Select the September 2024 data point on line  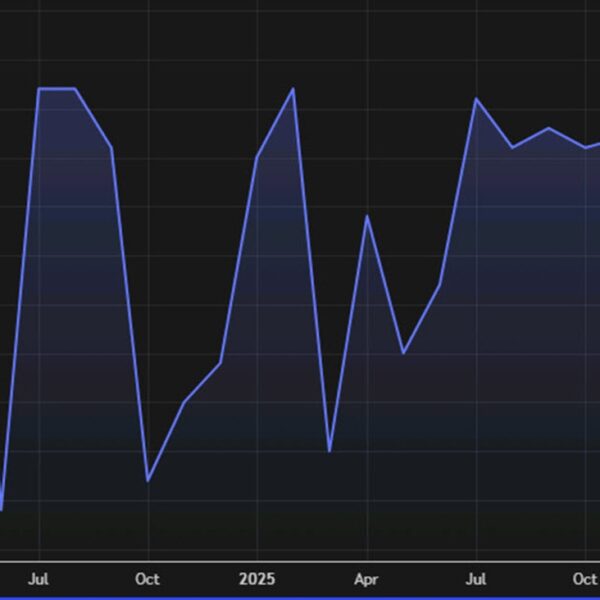pyautogui.click(x=111, y=148)
